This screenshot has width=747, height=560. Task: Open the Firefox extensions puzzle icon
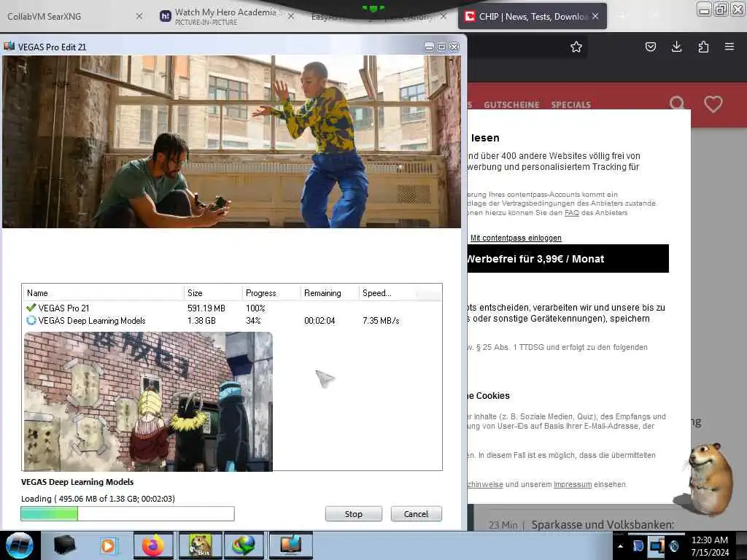coord(703,47)
